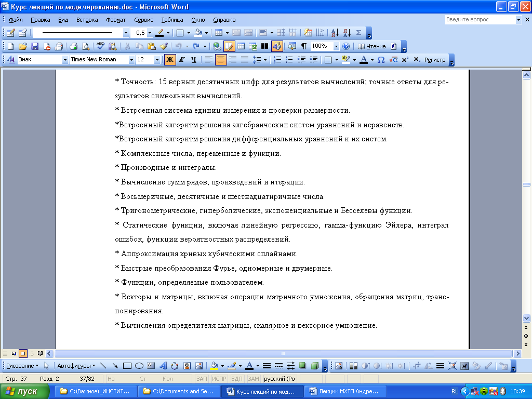This screenshot has width=532, height=399.
Task: Insert equation square root icon
Action: (x=393, y=60)
